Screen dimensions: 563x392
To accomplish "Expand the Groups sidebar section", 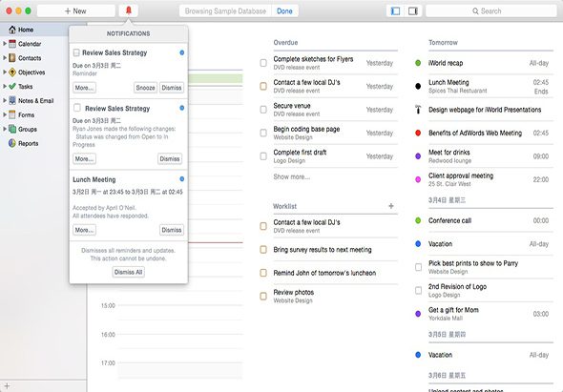I will (5, 129).
